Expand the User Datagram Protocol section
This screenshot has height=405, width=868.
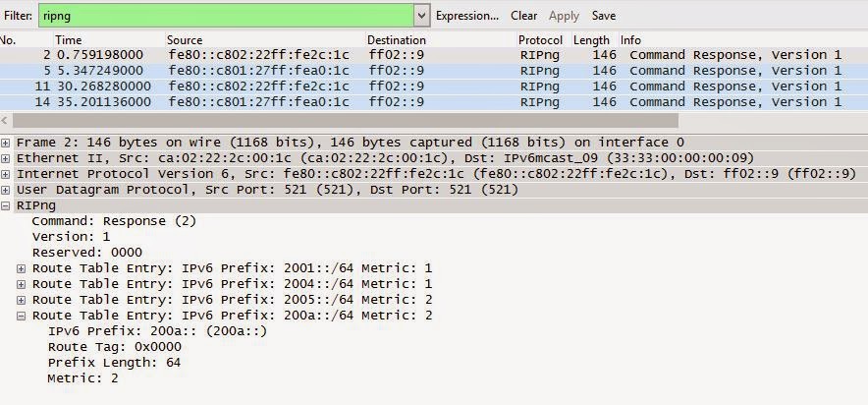tap(7, 190)
